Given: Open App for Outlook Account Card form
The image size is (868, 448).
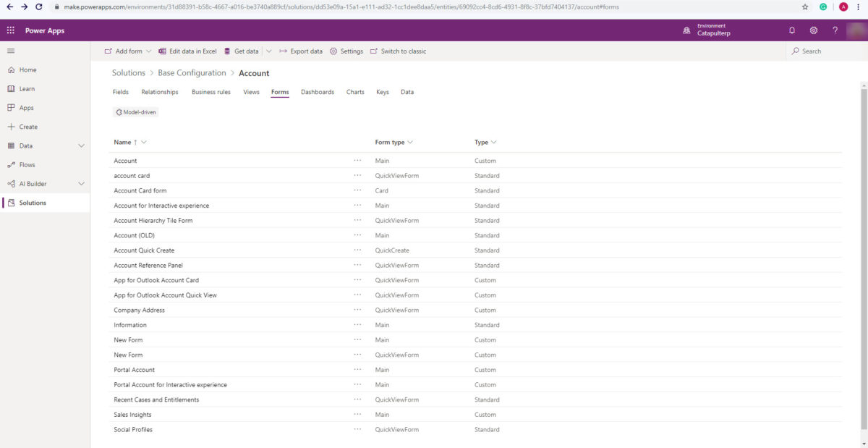Looking at the screenshot, I should [x=156, y=280].
